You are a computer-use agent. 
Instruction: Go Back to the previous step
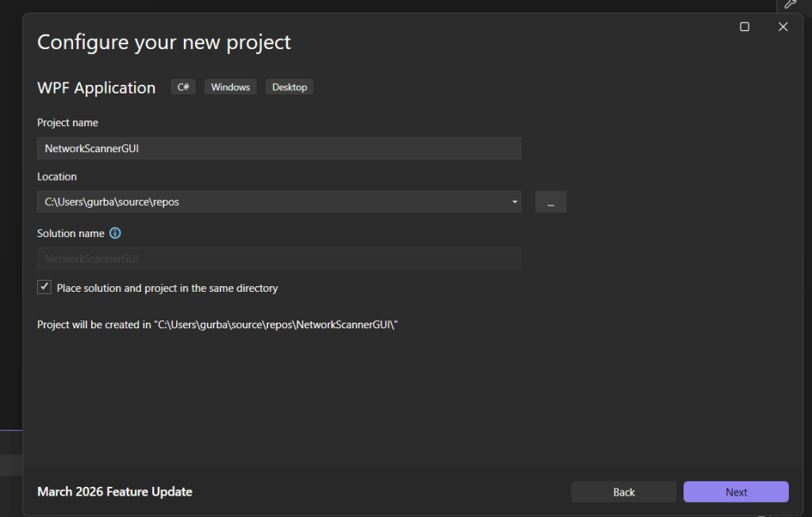click(623, 492)
